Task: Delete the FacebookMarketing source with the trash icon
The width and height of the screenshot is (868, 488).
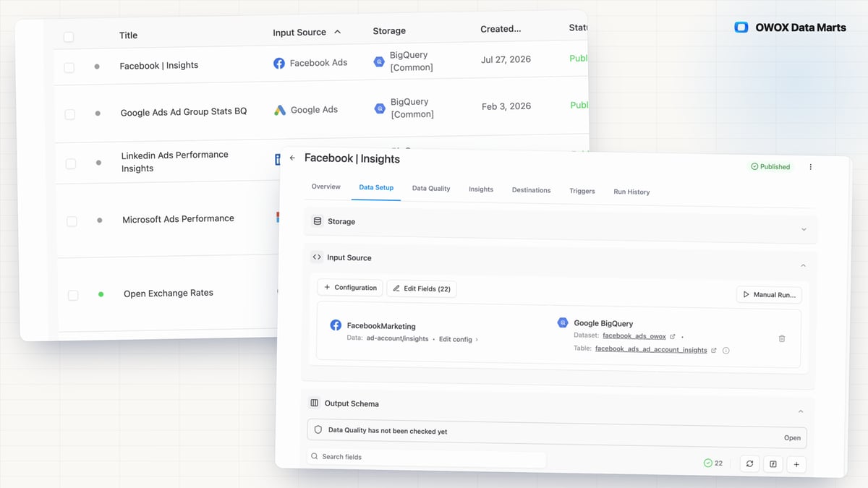Action: (x=782, y=338)
